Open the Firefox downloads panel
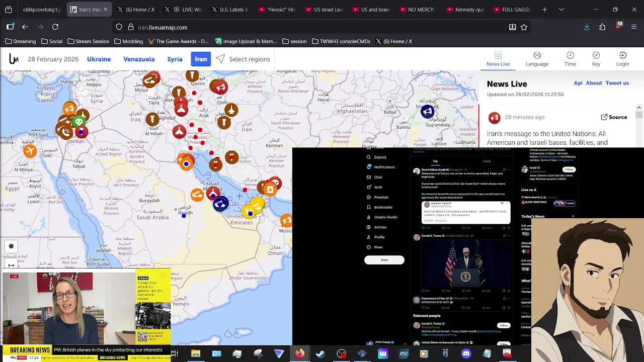 click(x=587, y=27)
